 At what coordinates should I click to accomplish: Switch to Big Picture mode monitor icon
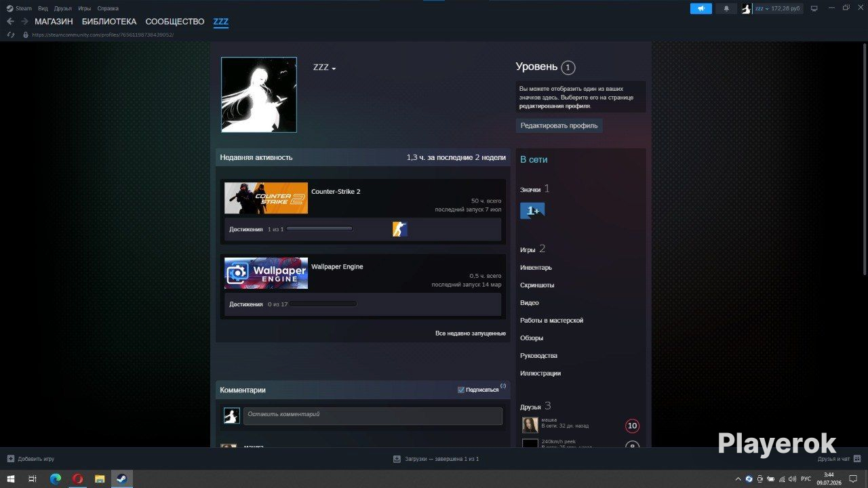click(x=814, y=8)
